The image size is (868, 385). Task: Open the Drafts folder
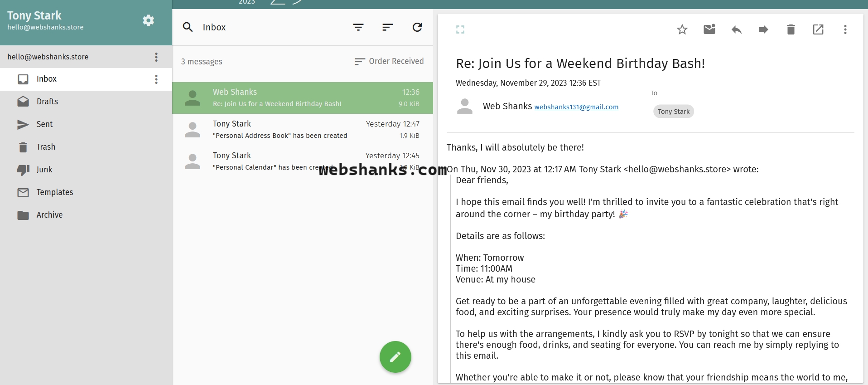pos(47,102)
